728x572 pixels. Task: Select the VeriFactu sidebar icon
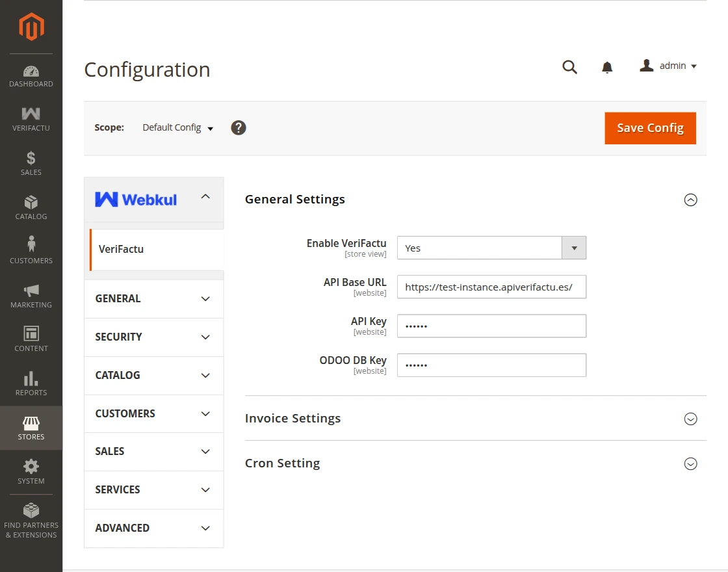(31, 118)
